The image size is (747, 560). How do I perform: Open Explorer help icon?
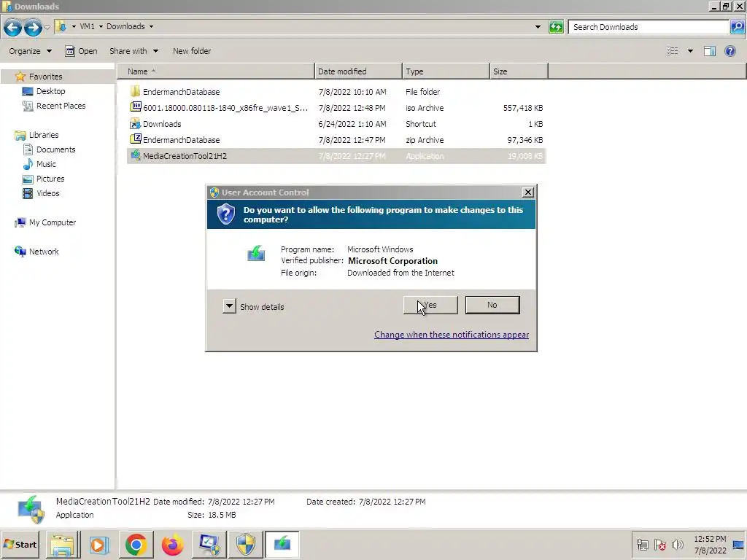click(729, 51)
